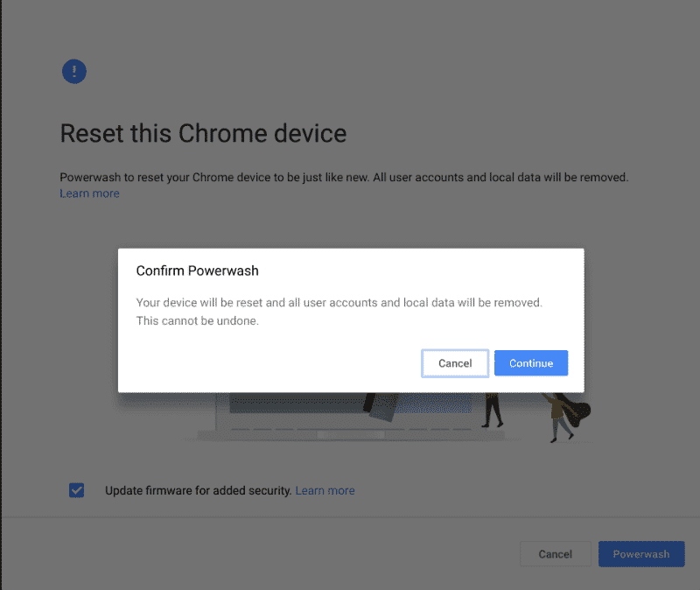Dismiss the dialog using its Cancel button

(455, 362)
